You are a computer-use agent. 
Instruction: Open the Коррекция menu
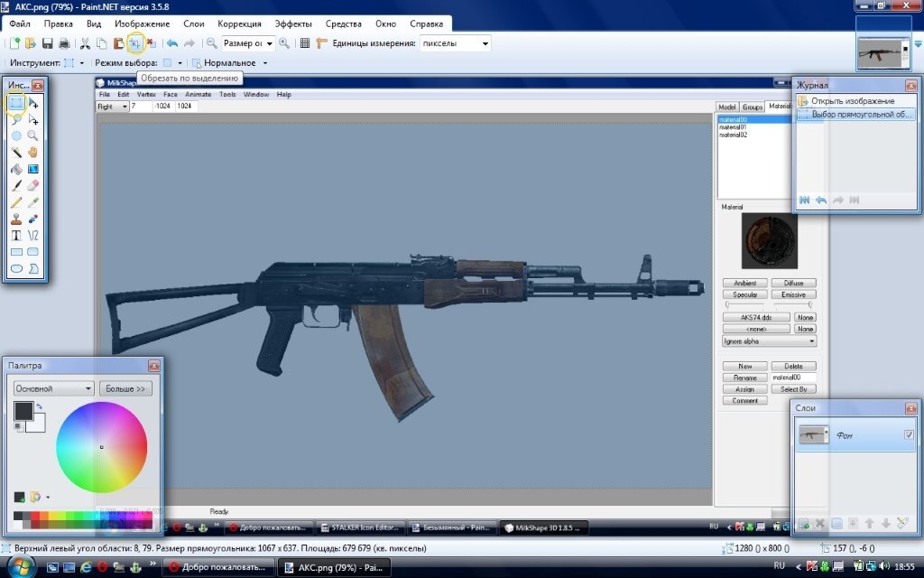(x=239, y=23)
